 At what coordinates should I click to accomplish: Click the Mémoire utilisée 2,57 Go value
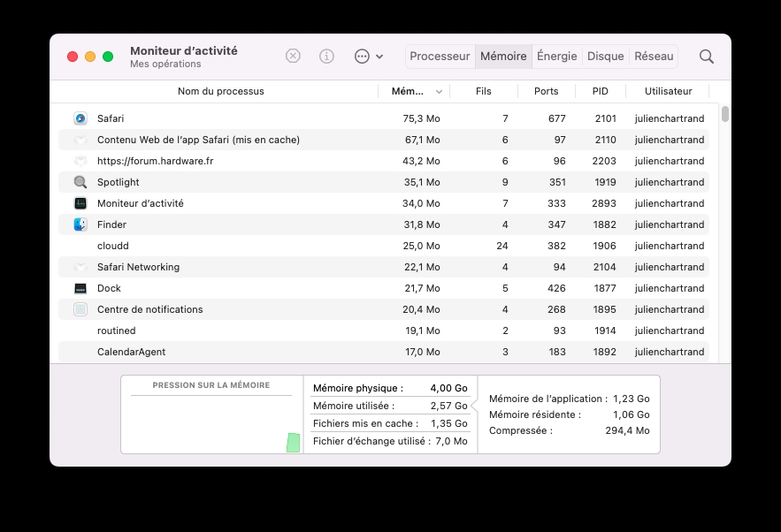[x=448, y=406]
